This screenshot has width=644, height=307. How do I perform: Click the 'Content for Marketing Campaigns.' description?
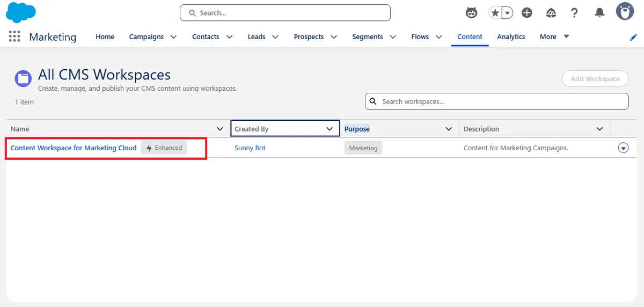(x=516, y=148)
